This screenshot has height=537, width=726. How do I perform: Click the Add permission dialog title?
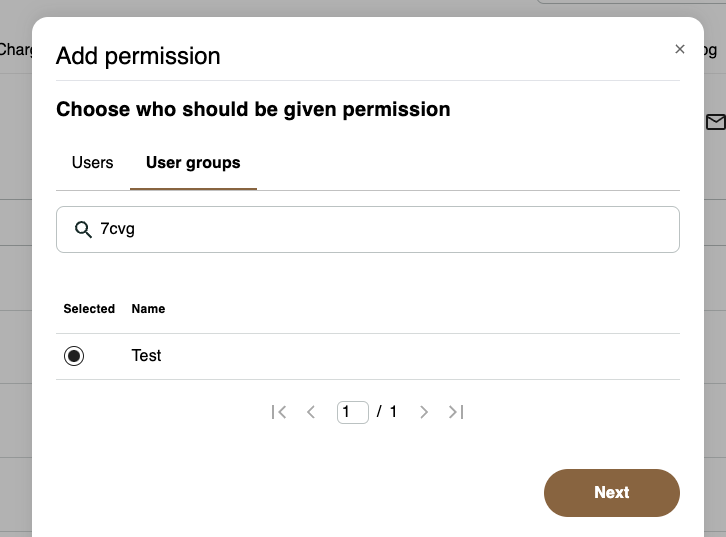click(x=138, y=56)
